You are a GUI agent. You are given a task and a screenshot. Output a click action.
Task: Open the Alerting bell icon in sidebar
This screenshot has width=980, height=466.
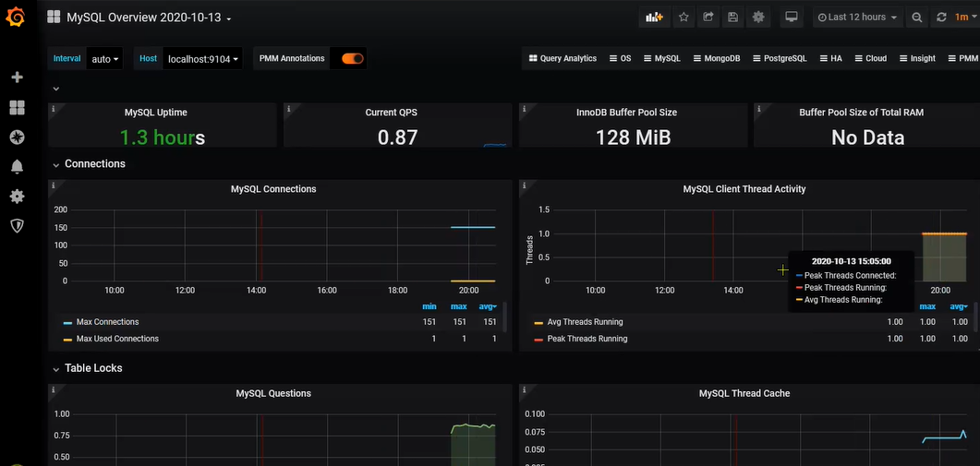tap(17, 167)
